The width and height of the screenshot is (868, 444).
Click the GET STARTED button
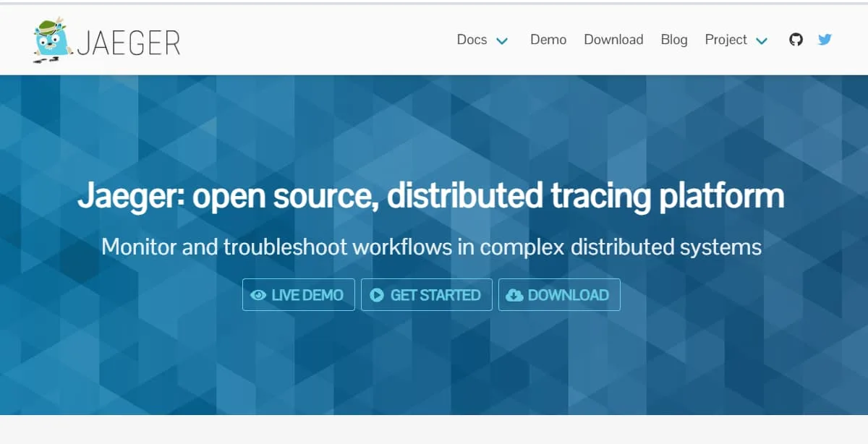click(426, 295)
